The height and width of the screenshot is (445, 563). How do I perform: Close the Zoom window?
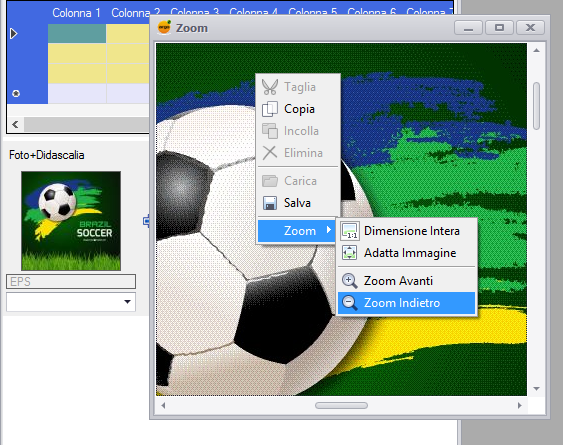click(530, 28)
